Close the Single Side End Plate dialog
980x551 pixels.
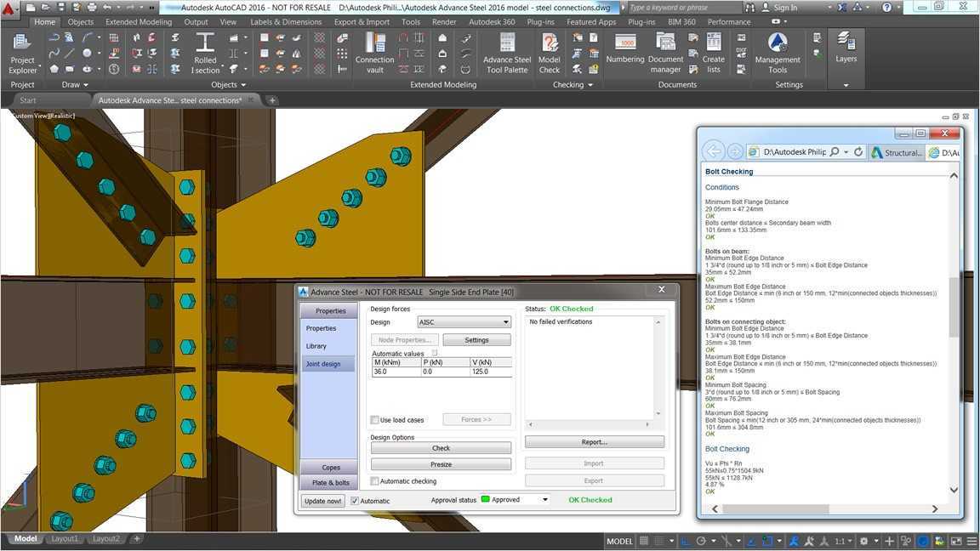(x=661, y=290)
